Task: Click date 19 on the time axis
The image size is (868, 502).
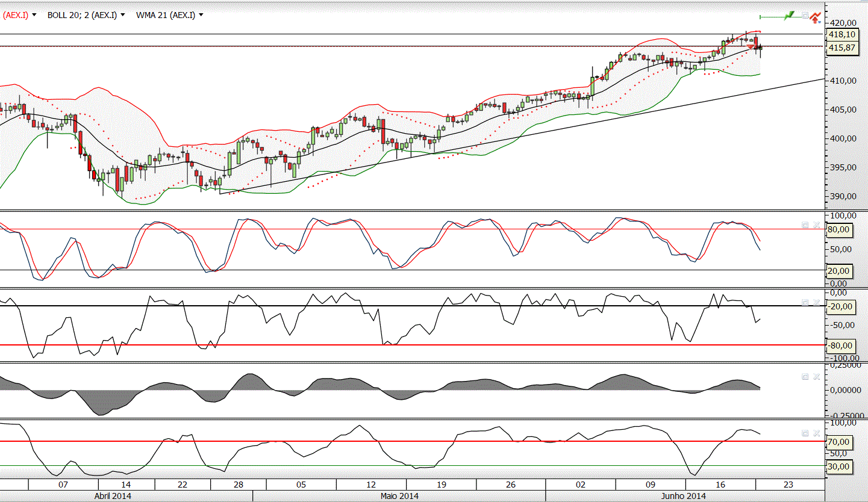Action: [x=441, y=485]
